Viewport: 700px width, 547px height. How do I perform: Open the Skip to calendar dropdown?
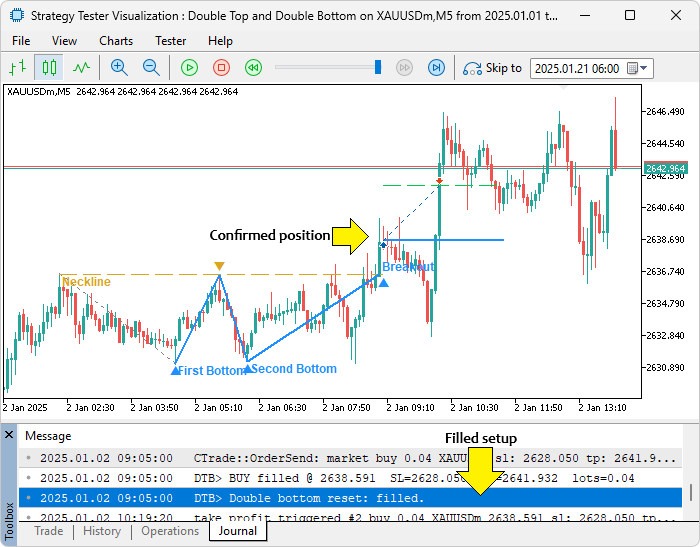(638, 68)
